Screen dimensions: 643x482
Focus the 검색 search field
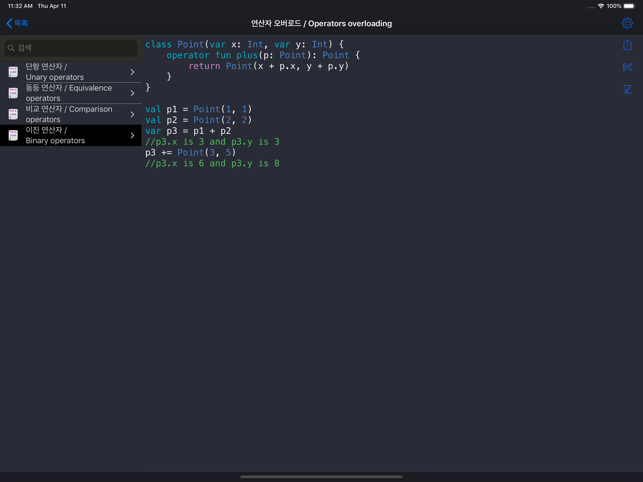(71, 48)
